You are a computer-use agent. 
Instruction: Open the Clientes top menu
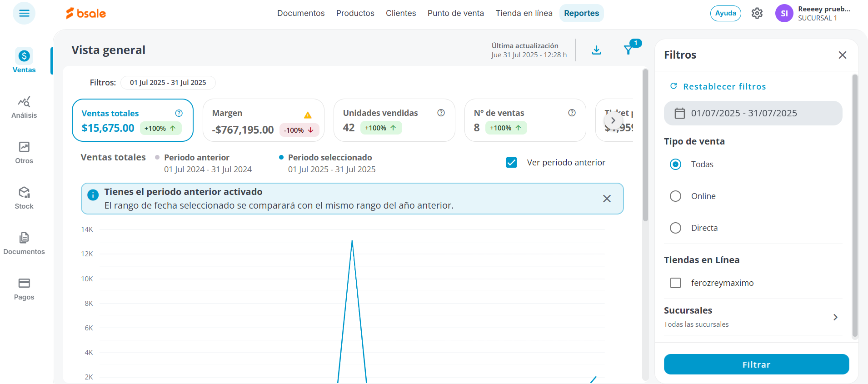point(401,13)
